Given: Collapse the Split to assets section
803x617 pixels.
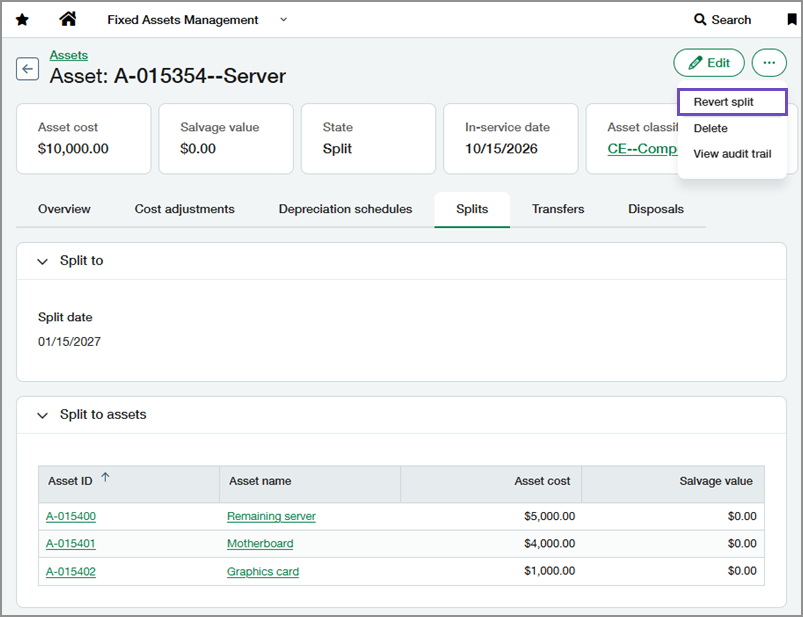Looking at the screenshot, I should tap(43, 415).
